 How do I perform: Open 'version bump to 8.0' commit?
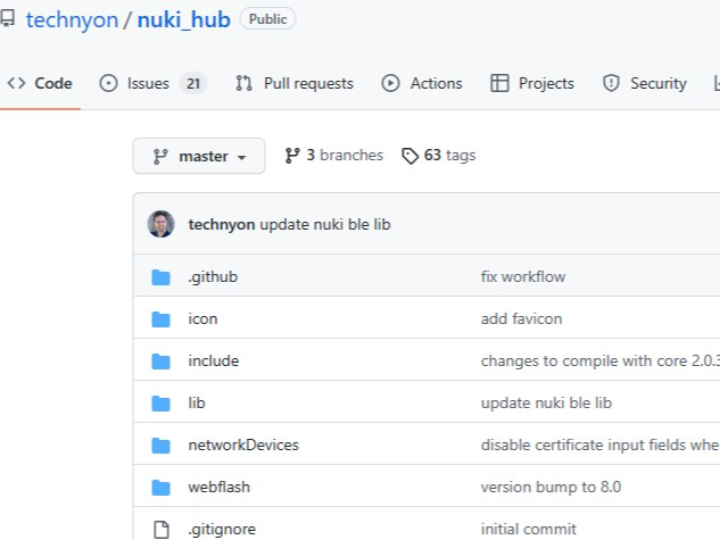[x=551, y=487]
